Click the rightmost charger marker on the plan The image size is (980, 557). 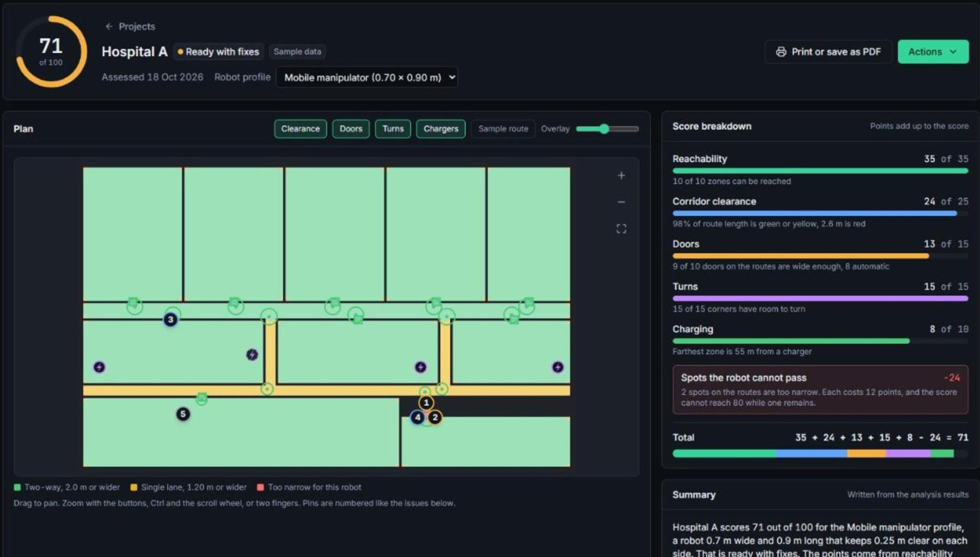pyautogui.click(x=558, y=367)
